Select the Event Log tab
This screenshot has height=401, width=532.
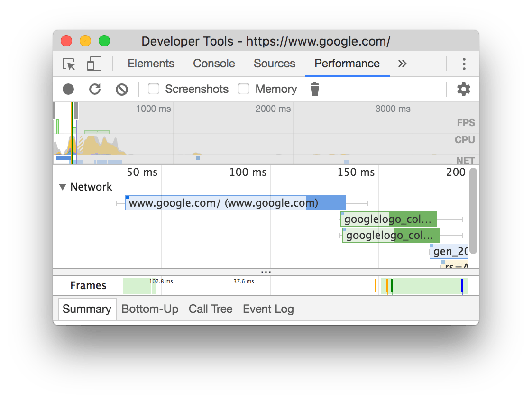click(268, 309)
